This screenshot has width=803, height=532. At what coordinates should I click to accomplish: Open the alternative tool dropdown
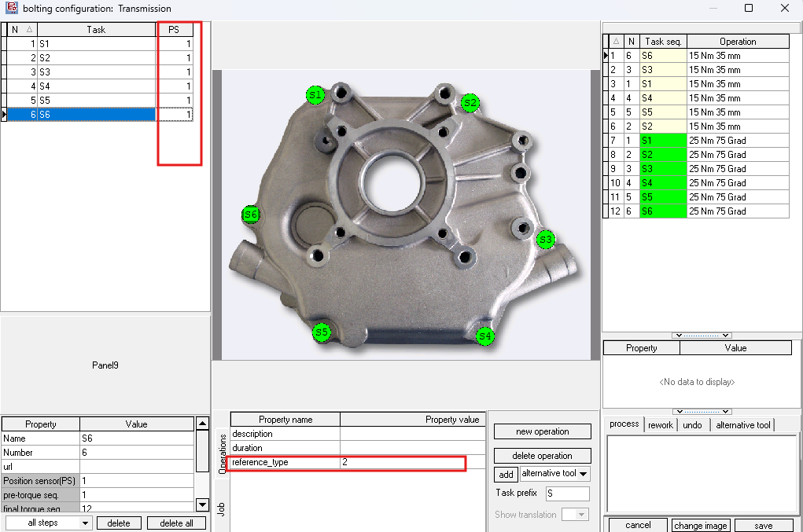click(x=554, y=474)
